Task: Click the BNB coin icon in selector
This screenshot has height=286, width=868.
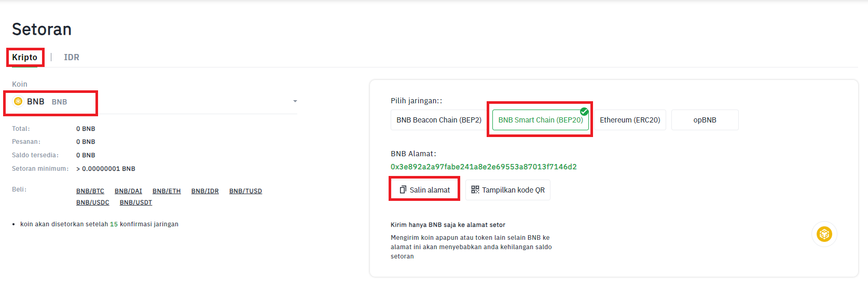Action: [18, 101]
